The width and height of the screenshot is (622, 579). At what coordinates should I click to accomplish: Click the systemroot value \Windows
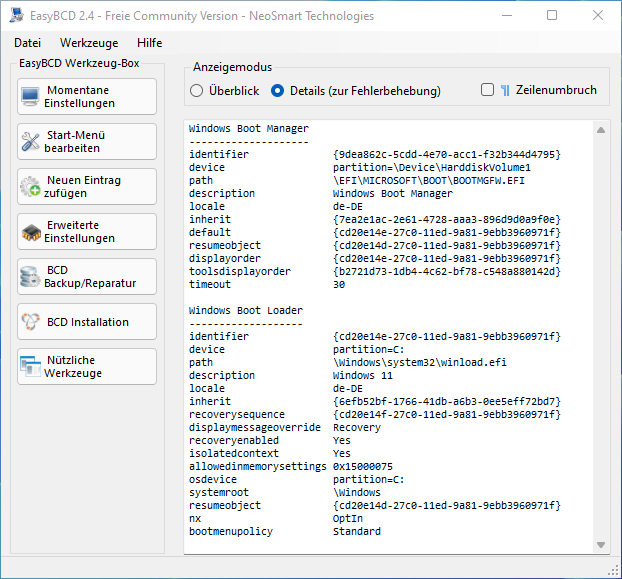point(357,492)
